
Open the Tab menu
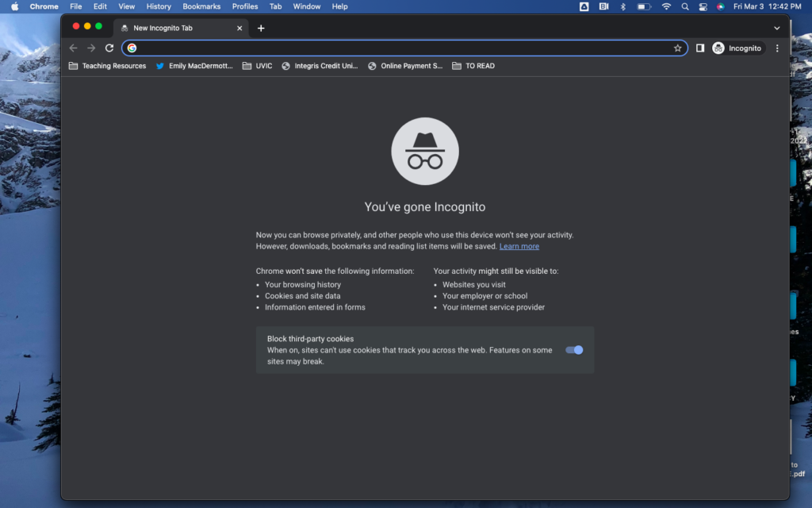tap(275, 6)
